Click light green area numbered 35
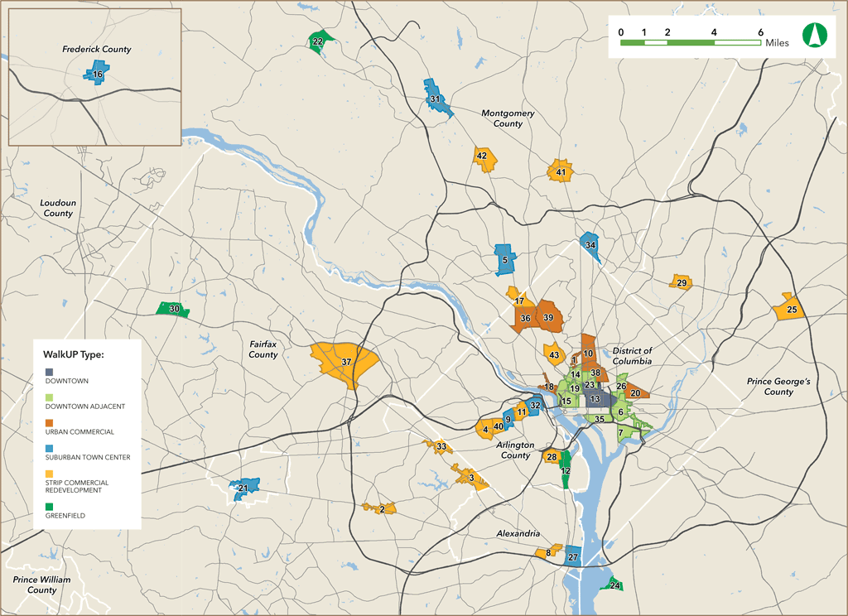The image size is (848, 616). click(x=598, y=419)
